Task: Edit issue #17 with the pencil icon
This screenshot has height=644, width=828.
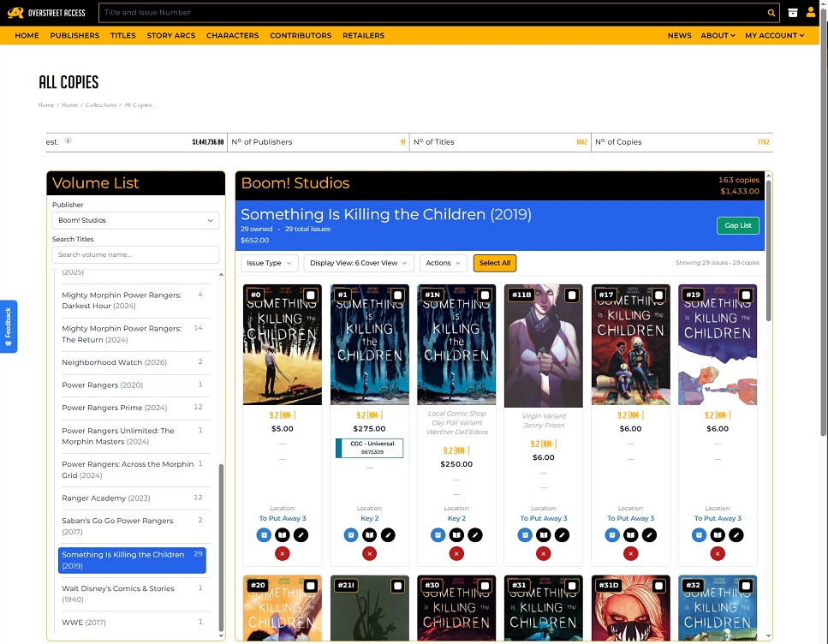Action: point(649,535)
